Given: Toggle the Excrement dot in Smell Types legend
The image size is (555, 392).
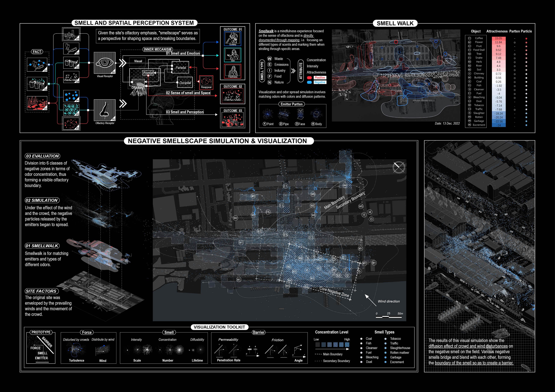Looking at the screenshot, I should pos(385,362).
